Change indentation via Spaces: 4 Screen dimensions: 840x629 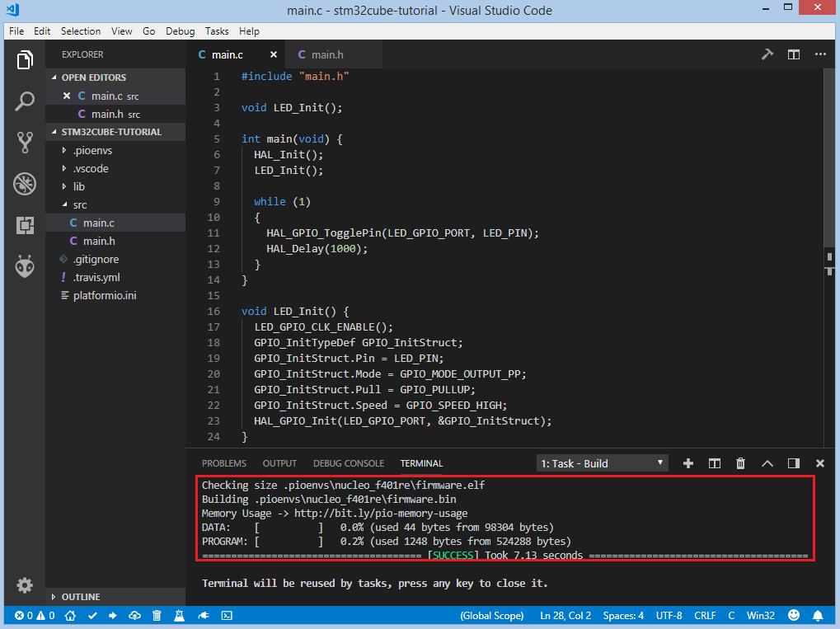623,616
